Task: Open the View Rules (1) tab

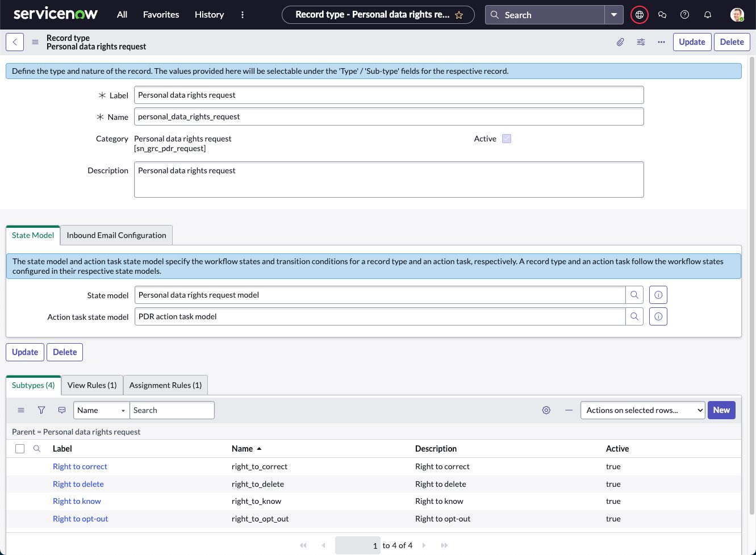Action: coord(92,385)
